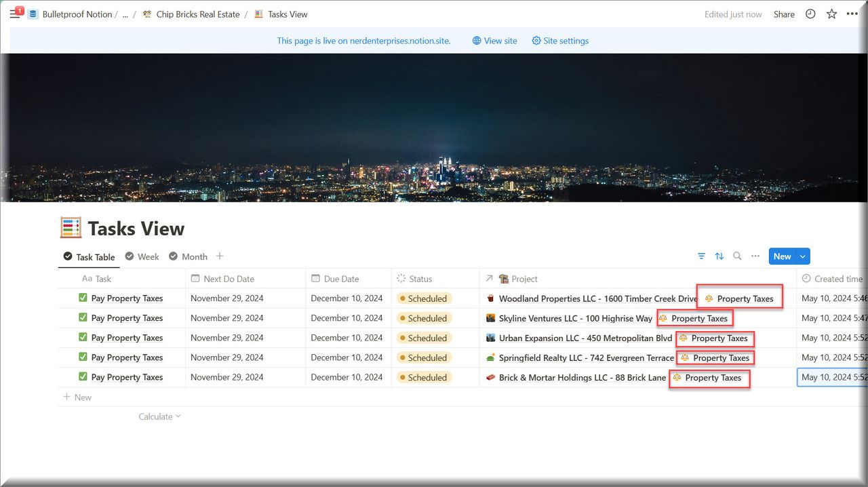Image resolution: width=868 pixels, height=487 pixels.
Task: Click Scheduled status in Skyline row
Action: (424, 318)
